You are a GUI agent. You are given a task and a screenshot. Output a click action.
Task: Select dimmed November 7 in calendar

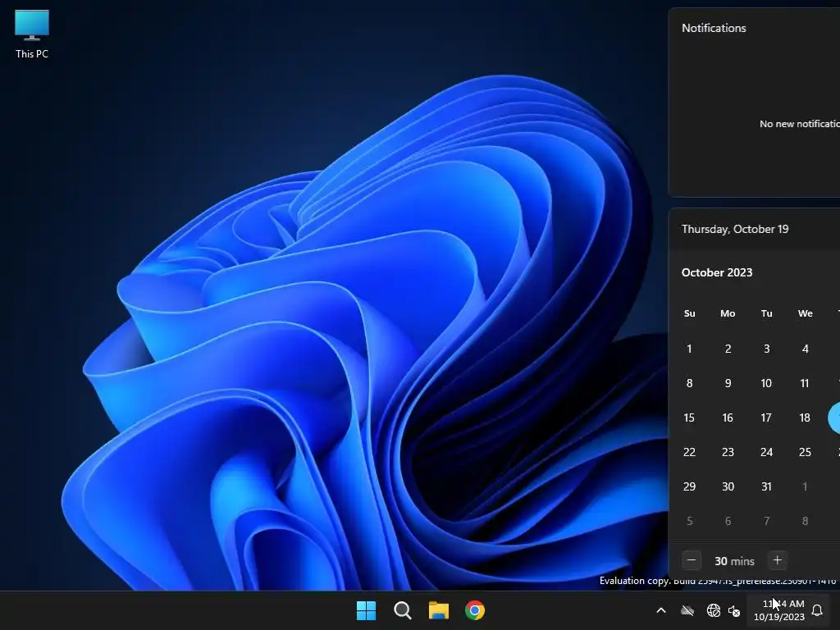[x=767, y=521]
